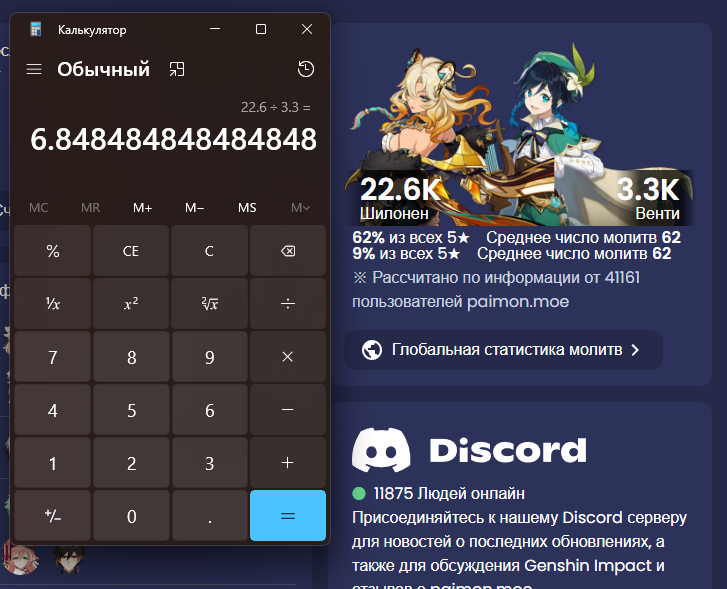
Task: Open the calculation history panel
Action: [306, 69]
